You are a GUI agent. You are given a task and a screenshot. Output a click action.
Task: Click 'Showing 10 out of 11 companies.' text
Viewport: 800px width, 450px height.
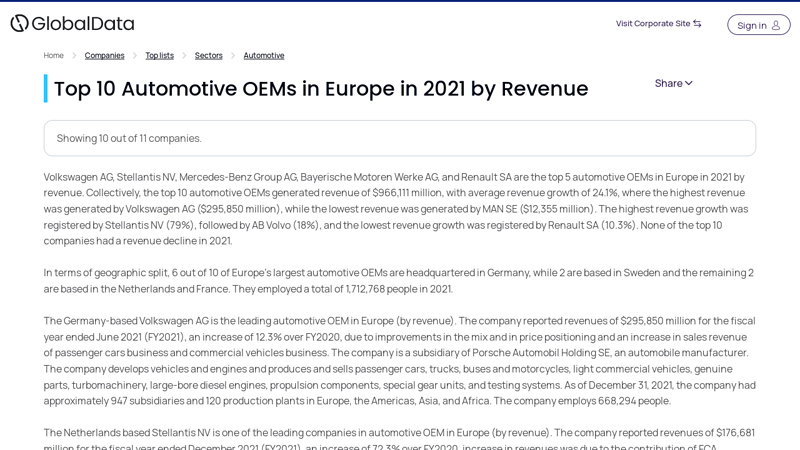coord(129,138)
